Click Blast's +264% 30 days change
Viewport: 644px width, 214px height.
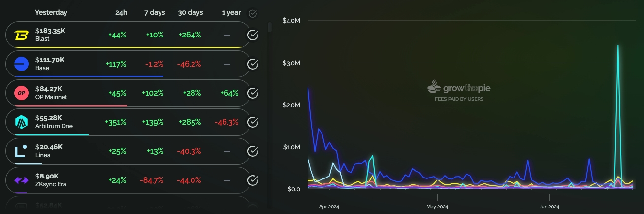(x=191, y=35)
